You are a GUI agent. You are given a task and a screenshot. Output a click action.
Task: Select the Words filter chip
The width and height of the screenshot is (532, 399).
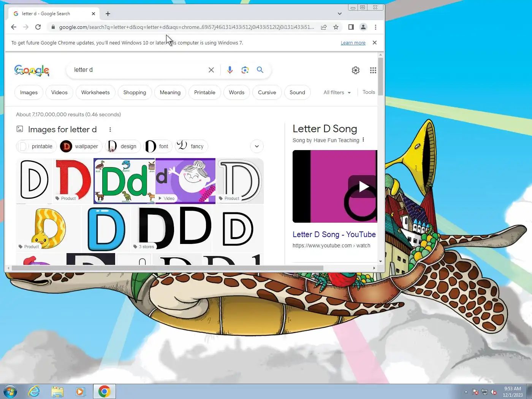click(x=237, y=92)
